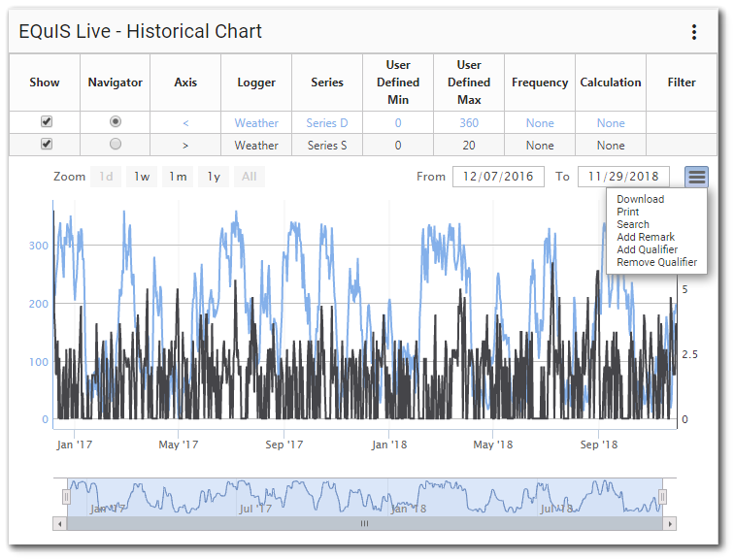Choose Download from the chart menu

(640, 199)
